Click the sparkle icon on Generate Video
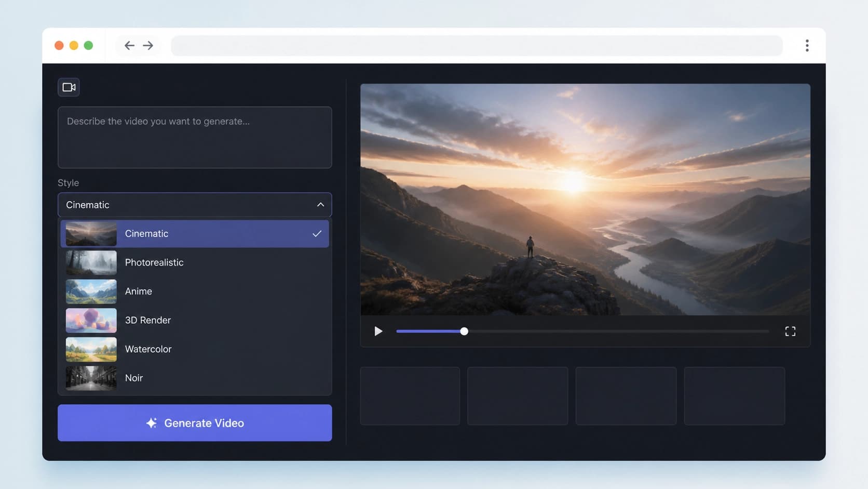This screenshot has width=868, height=489. [x=151, y=423]
